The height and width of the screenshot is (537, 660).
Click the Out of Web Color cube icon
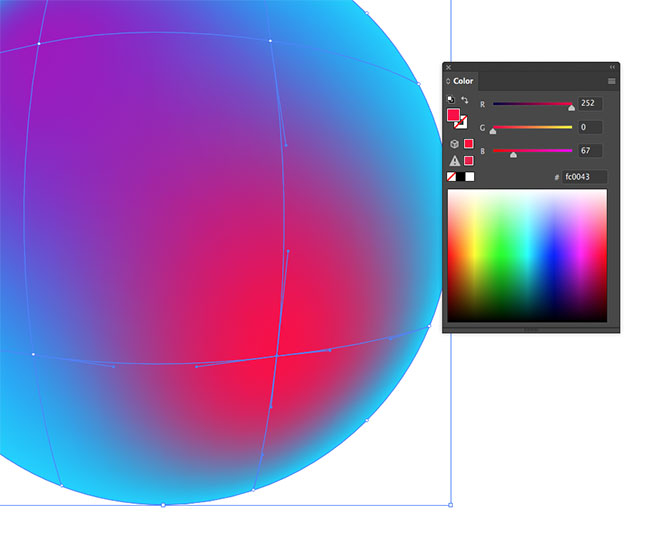(x=454, y=144)
